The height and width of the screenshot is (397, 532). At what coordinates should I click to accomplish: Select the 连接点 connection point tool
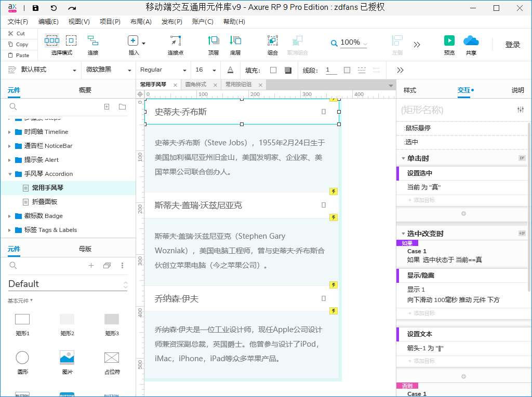click(176, 45)
